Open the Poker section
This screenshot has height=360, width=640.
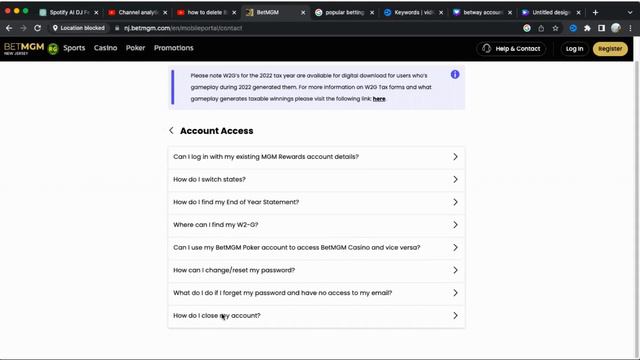point(136,48)
